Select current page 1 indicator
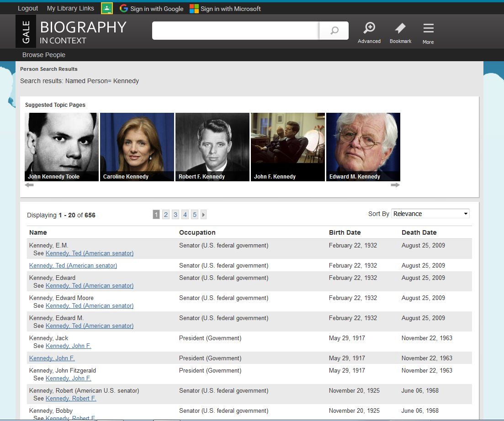504x421 pixels. [x=156, y=215]
